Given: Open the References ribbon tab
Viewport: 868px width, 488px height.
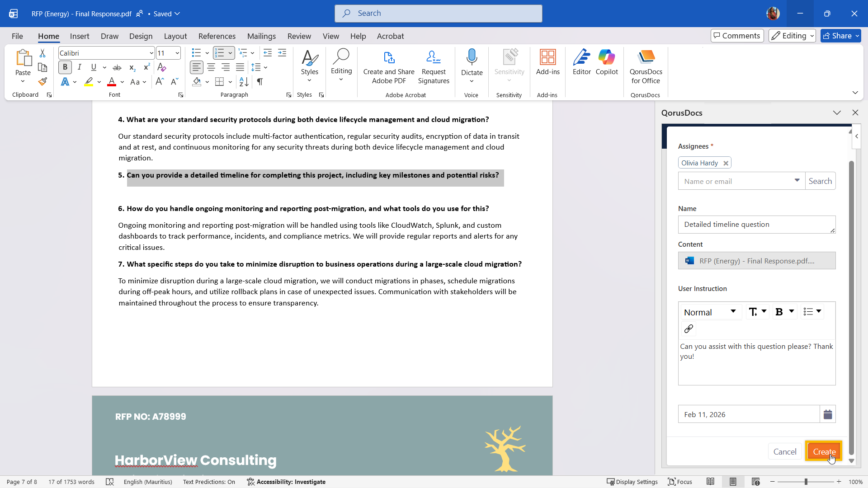Looking at the screenshot, I should 217,36.
